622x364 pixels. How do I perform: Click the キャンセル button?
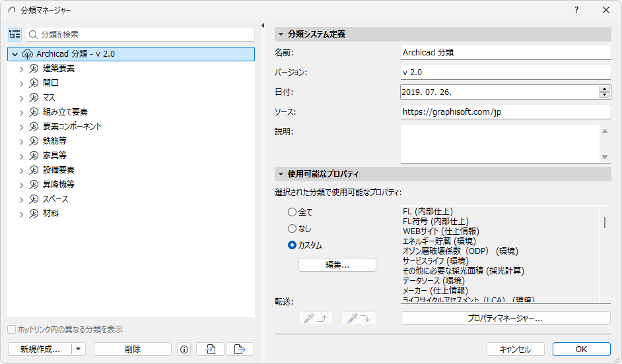[x=515, y=349]
